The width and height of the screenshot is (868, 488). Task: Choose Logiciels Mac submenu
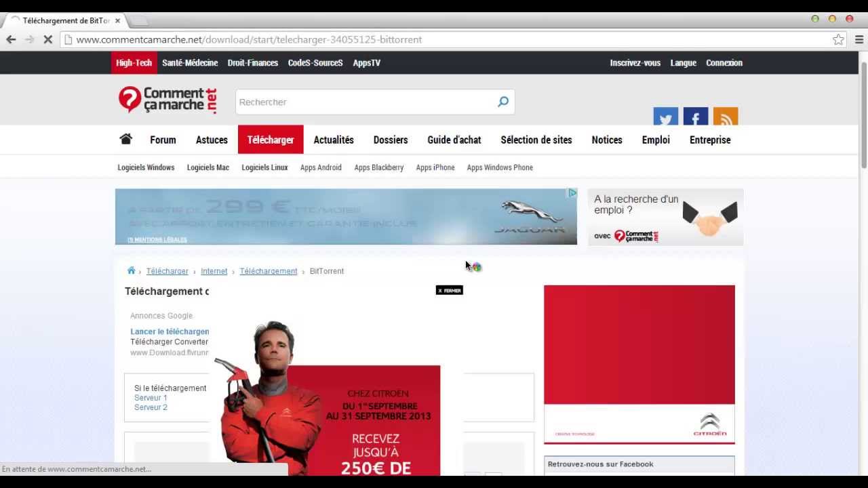pyautogui.click(x=208, y=167)
